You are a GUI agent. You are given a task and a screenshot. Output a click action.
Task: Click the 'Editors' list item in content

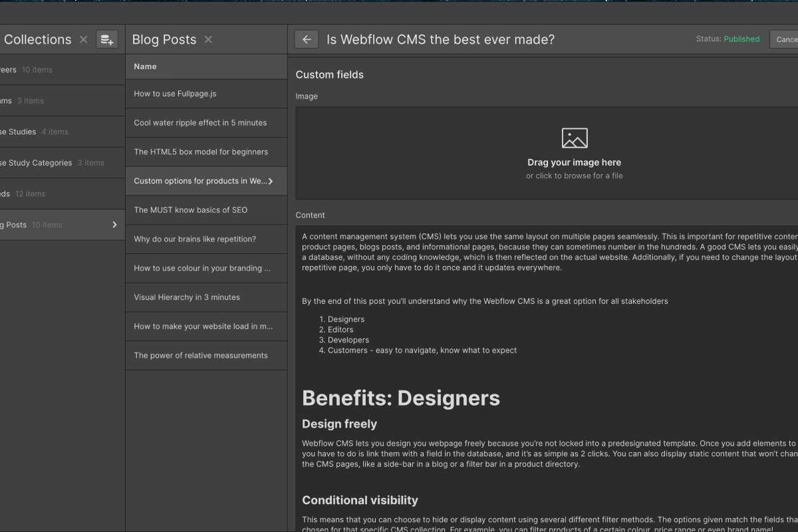[340, 330]
